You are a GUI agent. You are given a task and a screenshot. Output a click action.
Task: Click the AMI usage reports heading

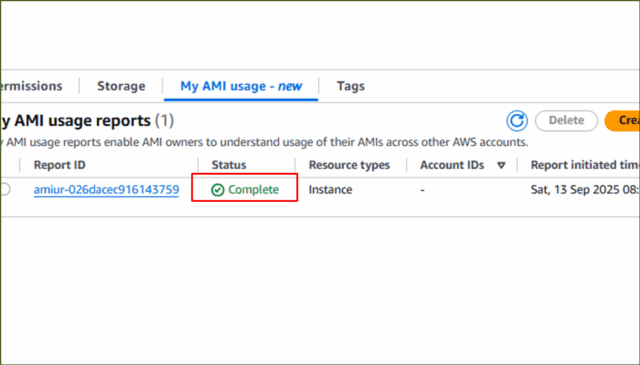(x=87, y=121)
